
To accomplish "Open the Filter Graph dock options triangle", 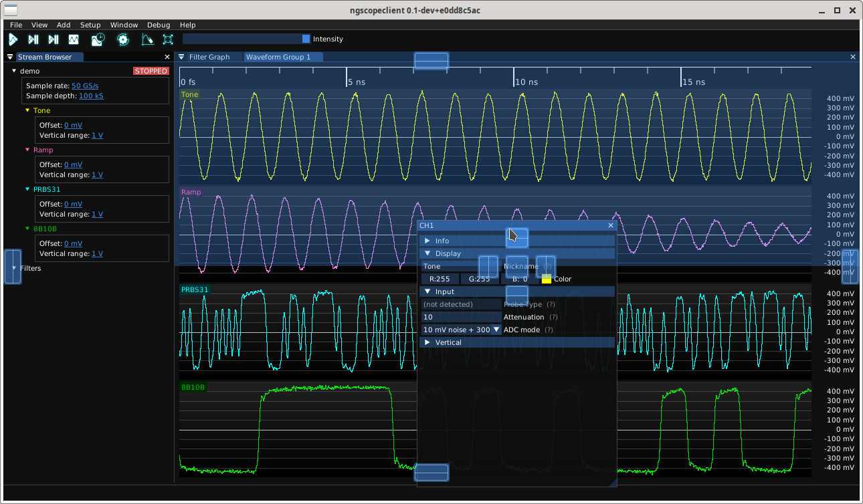I will point(181,57).
